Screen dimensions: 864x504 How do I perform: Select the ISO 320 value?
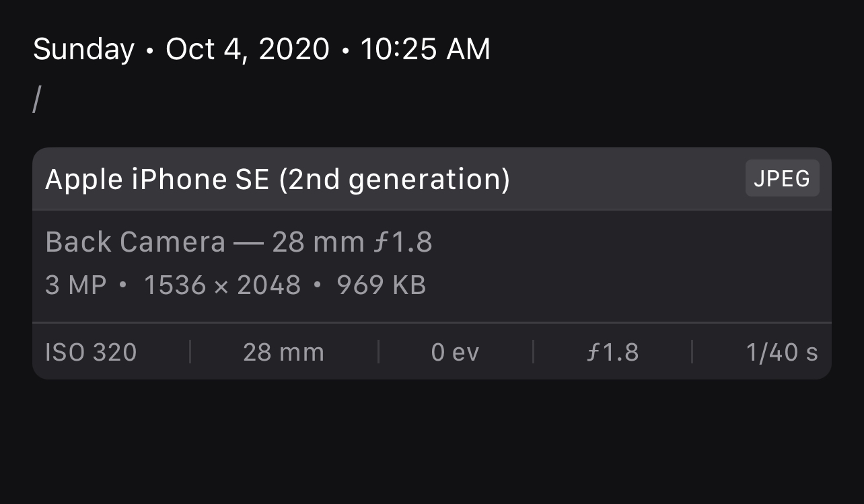(91, 352)
